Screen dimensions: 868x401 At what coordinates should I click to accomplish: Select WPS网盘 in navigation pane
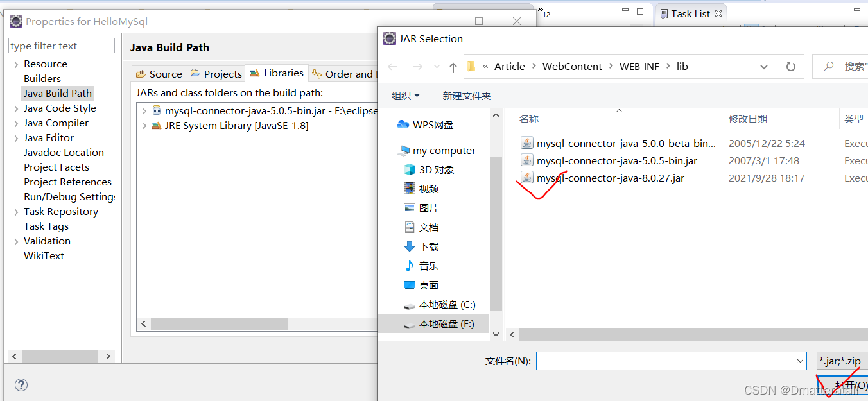coord(425,124)
